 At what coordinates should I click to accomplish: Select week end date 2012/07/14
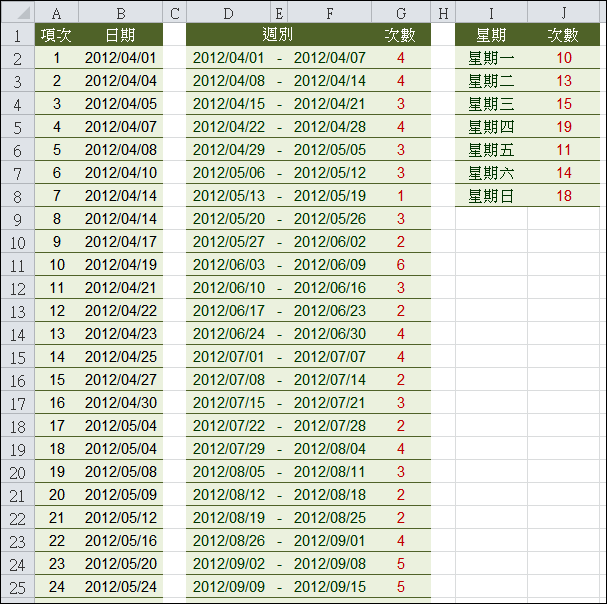[x=329, y=380]
